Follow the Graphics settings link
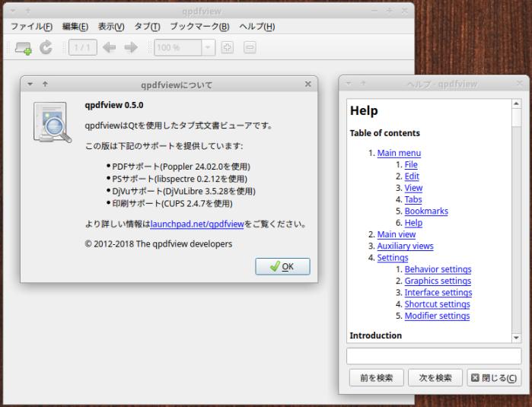532x407 pixels. coord(438,281)
